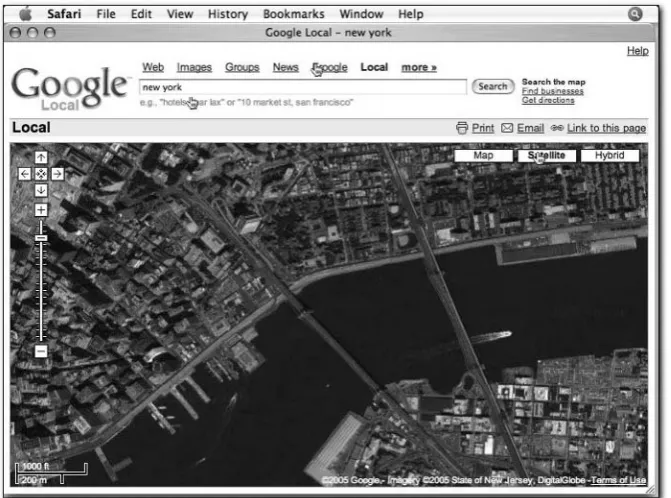Image resolution: width=671 pixels, height=498 pixels.
Task: Click the printer icon
Action: click(x=462, y=128)
